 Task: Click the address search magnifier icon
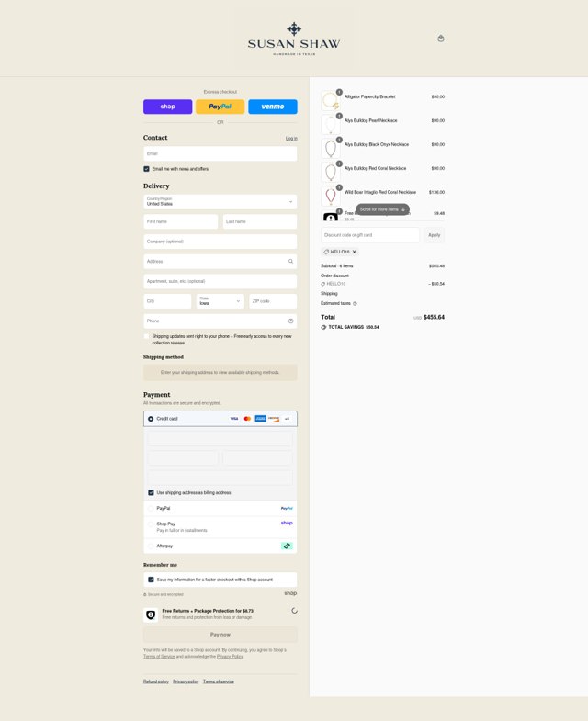[x=290, y=261]
